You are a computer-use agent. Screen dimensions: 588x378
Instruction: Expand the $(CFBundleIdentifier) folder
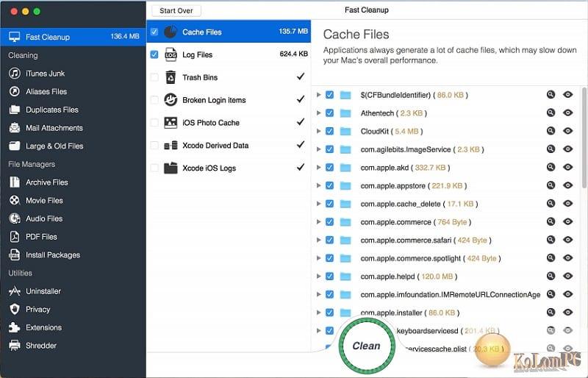pyautogui.click(x=319, y=95)
